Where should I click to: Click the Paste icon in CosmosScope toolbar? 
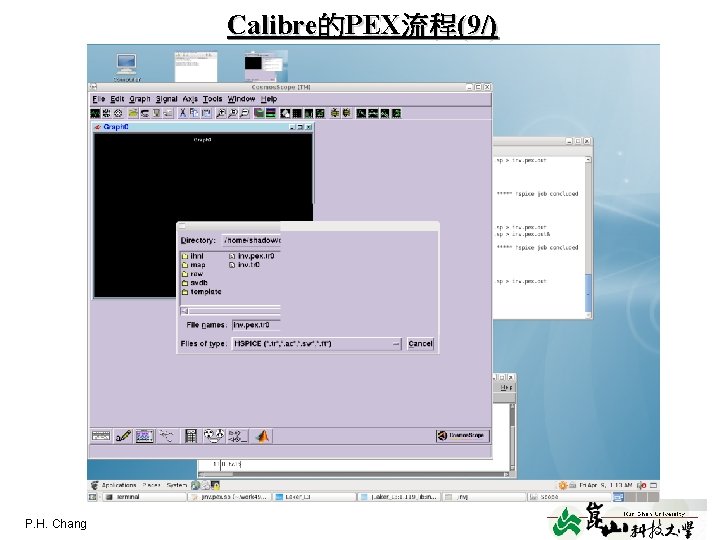click(206, 113)
